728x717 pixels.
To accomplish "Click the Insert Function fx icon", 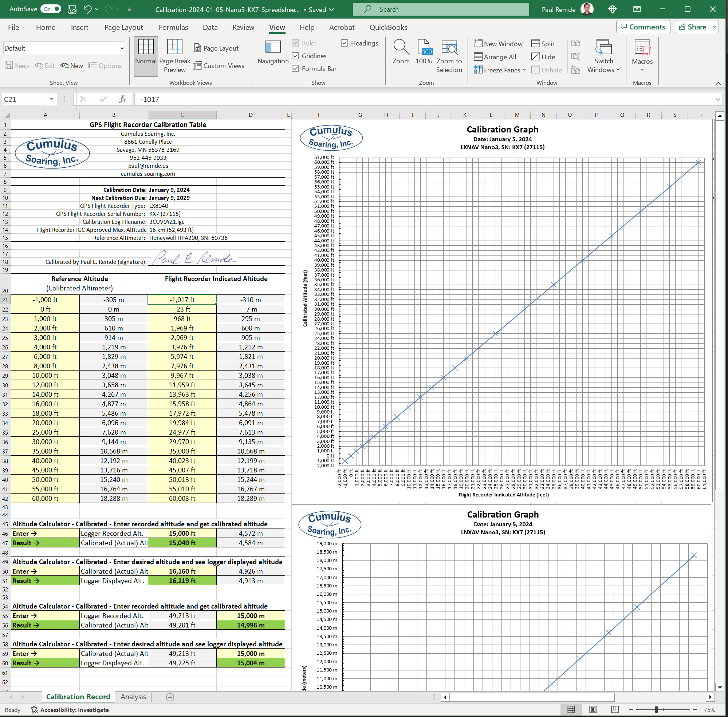I will tap(122, 99).
